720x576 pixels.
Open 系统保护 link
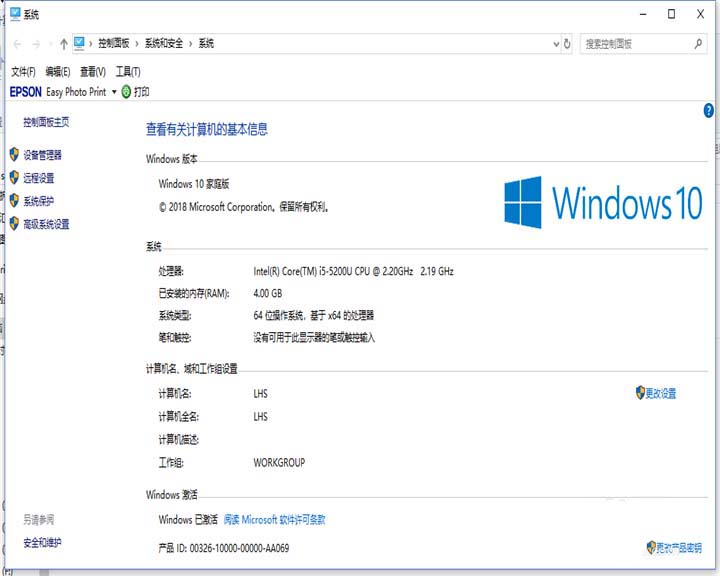tap(39, 201)
